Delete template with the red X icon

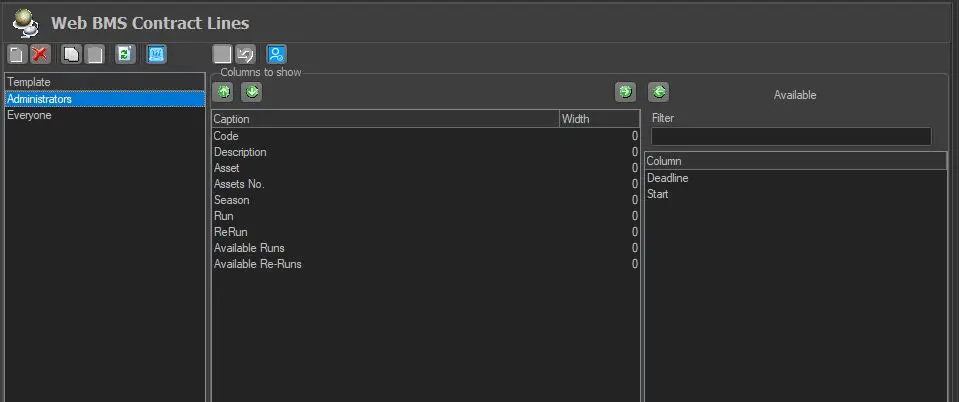pos(40,55)
